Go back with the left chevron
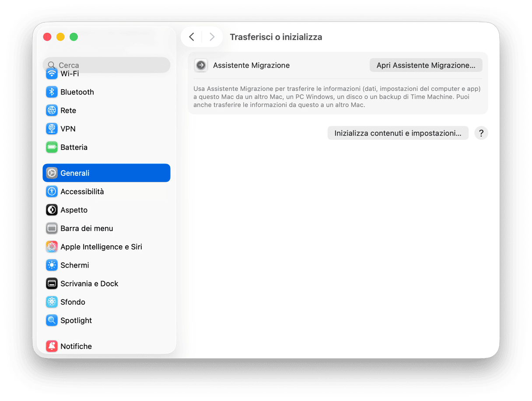Image resolution: width=532 pixels, height=401 pixels. point(192,37)
